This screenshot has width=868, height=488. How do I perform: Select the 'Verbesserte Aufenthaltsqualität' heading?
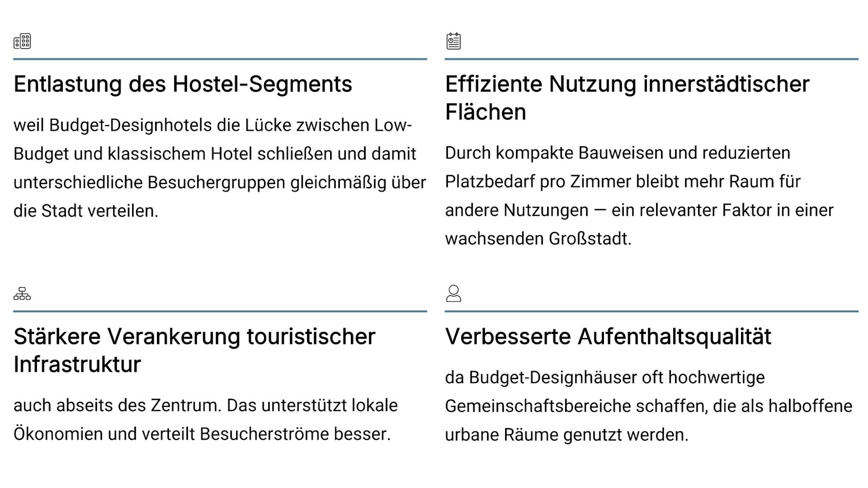(608, 337)
